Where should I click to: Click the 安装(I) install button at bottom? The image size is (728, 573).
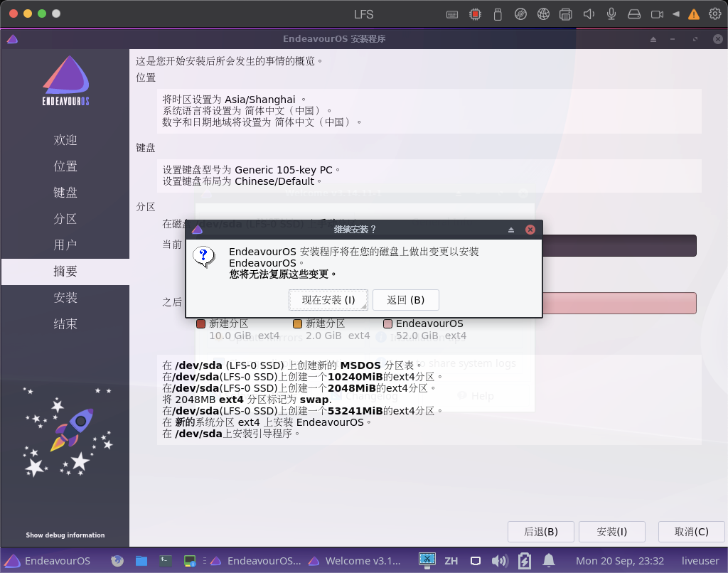pyautogui.click(x=612, y=532)
